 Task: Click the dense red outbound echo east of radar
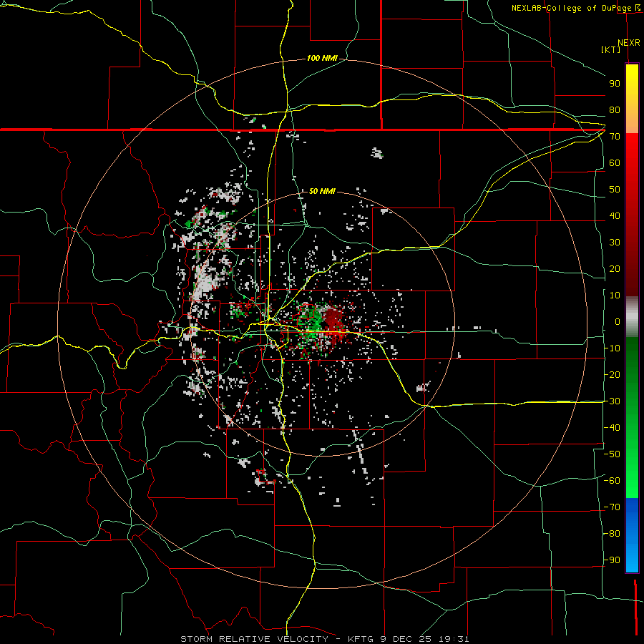coord(333,321)
